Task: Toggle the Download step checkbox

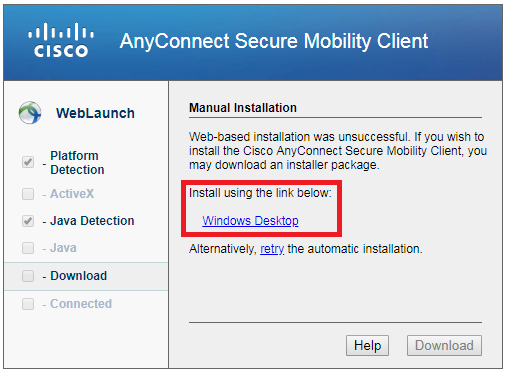Action: tap(28, 276)
